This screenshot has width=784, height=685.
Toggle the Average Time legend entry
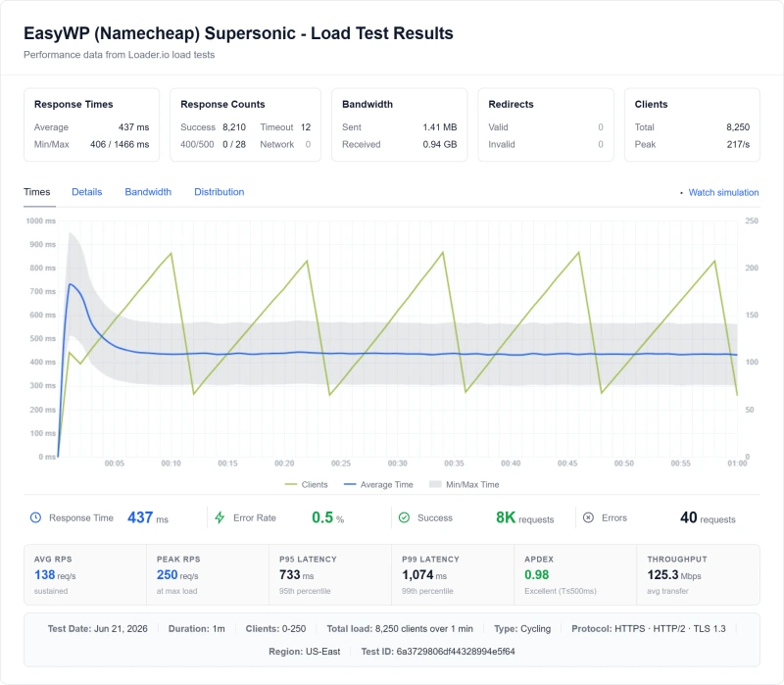[378, 484]
